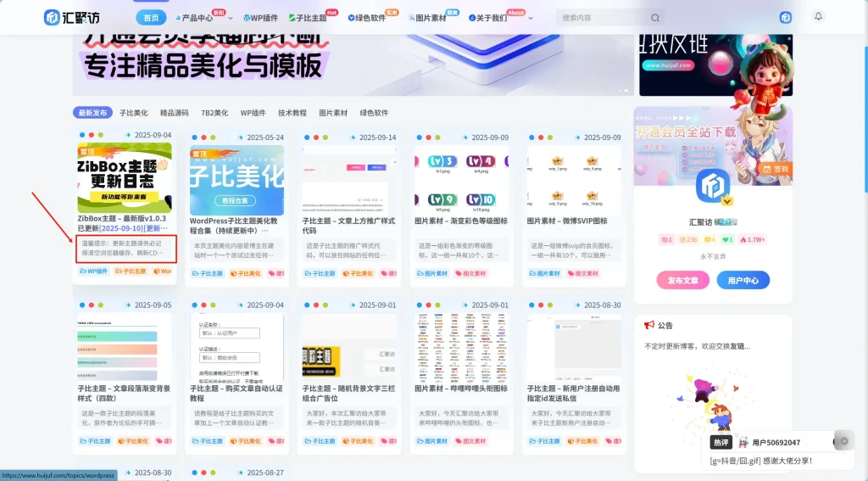Click the 汇聚坊 profile avatar in sidebar
The width and height of the screenshot is (868, 481).
[712, 186]
